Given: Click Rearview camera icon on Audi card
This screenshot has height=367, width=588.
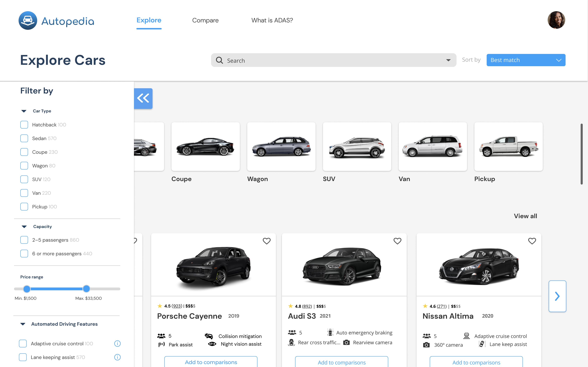Looking at the screenshot, I should click(x=346, y=342).
